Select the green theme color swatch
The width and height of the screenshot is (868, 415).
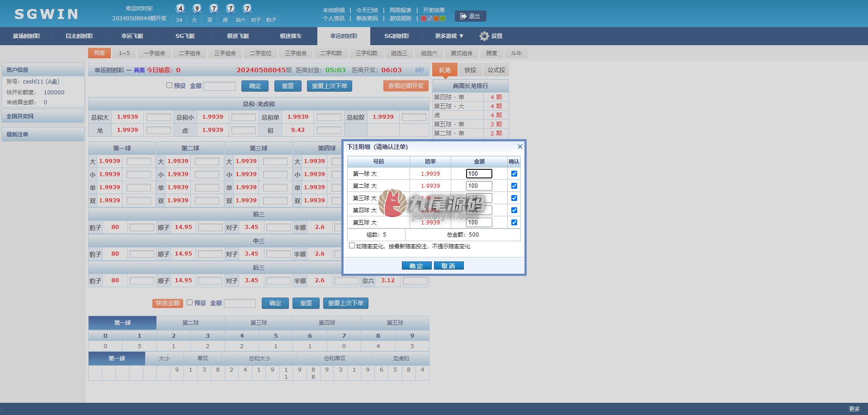(x=443, y=19)
